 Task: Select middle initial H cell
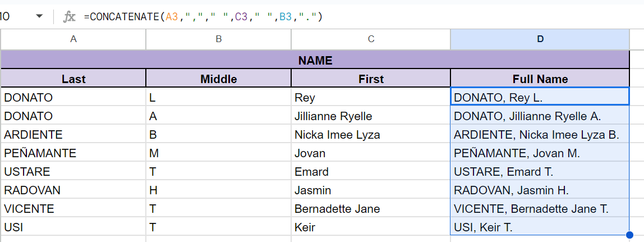[x=219, y=190]
